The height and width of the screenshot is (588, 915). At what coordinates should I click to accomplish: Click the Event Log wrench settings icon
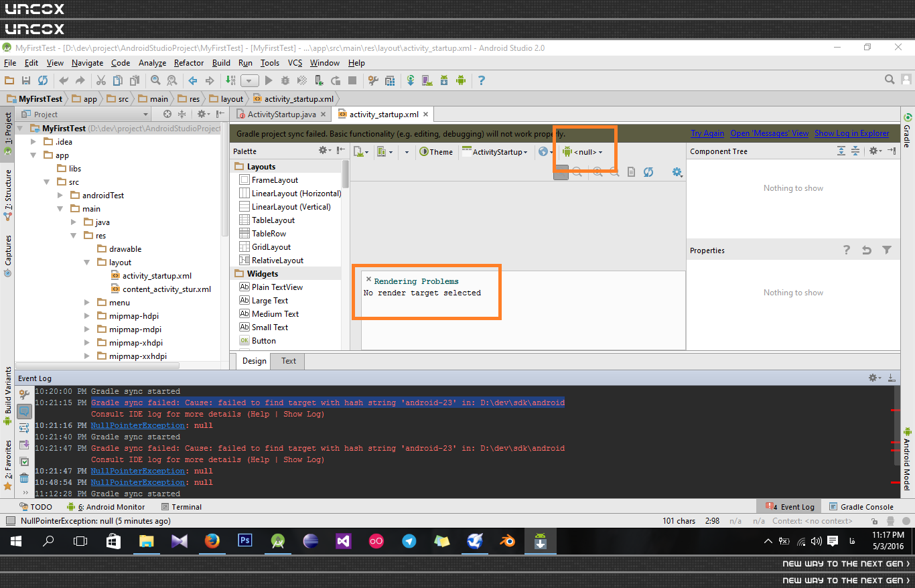[x=24, y=394]
